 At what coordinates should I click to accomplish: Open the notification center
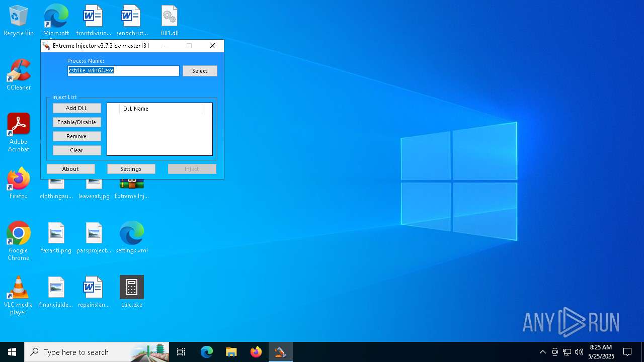click(627, 352)
